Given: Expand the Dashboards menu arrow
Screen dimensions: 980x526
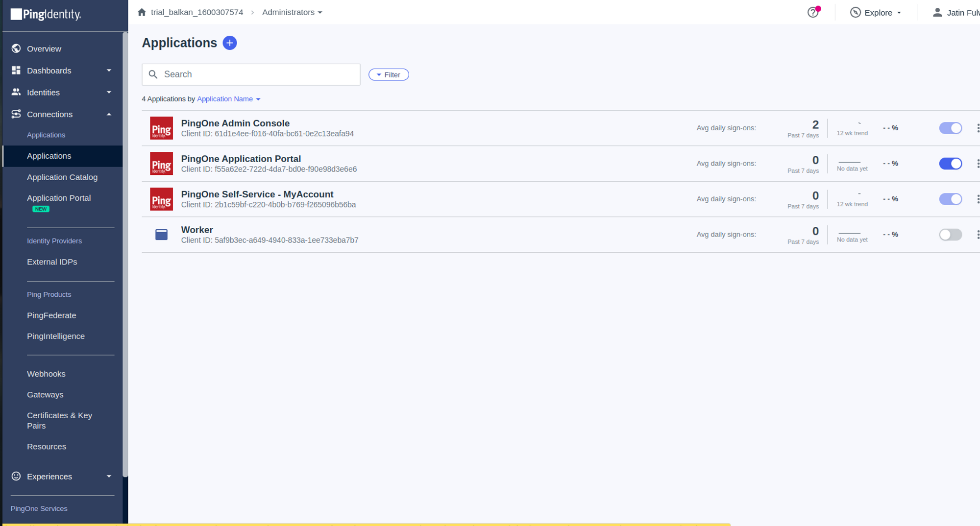Looking at the screenshot, I should 109,71.
